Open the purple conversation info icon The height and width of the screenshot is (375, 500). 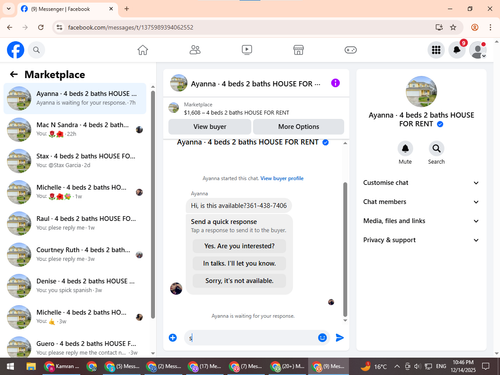[x=335, y=83]
